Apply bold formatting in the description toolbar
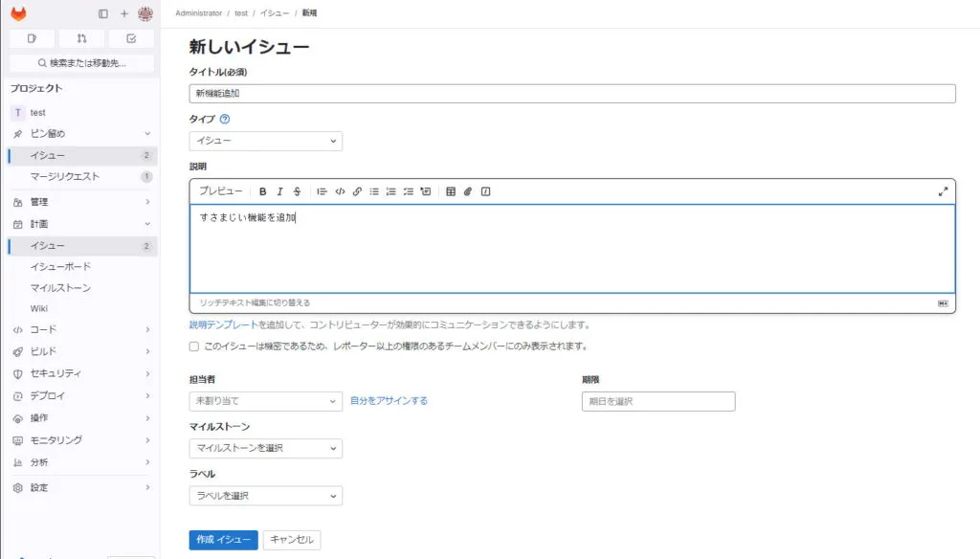The image size is (980, 559). click(263, 191)
